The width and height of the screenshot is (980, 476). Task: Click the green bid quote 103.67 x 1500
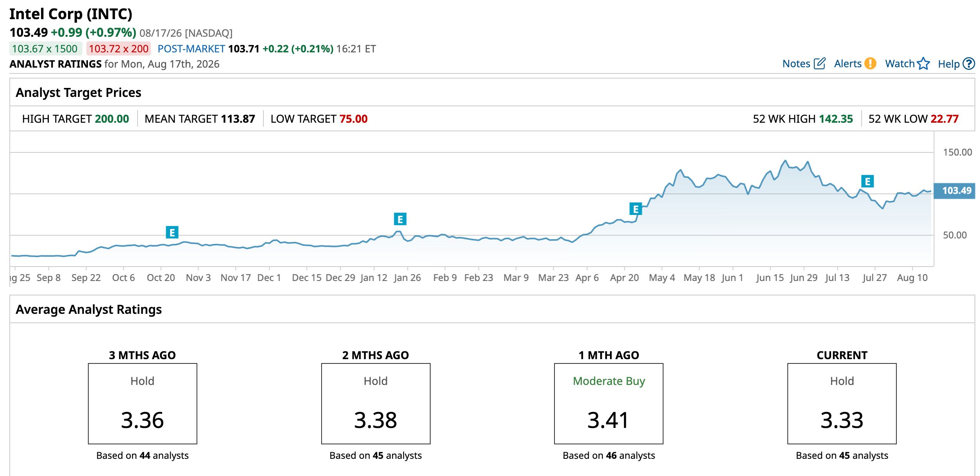(x=45, y=49)
